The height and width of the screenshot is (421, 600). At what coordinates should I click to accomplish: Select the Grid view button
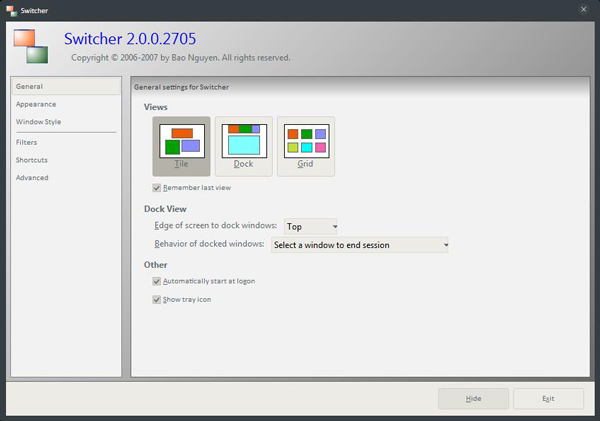click(306, 146)
